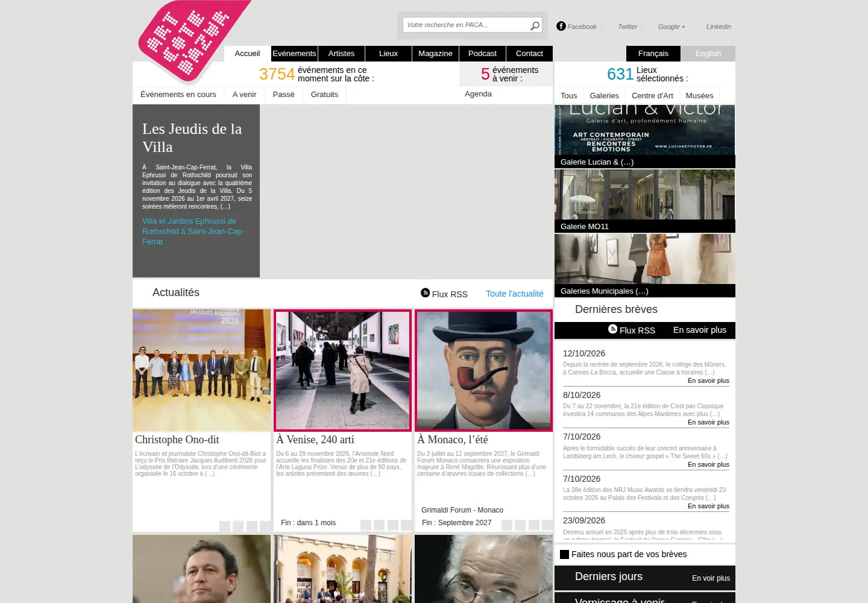Screen dimensions: 868x603
Task: Select the Accueil menu tab
Action: [x=247, y=54]
